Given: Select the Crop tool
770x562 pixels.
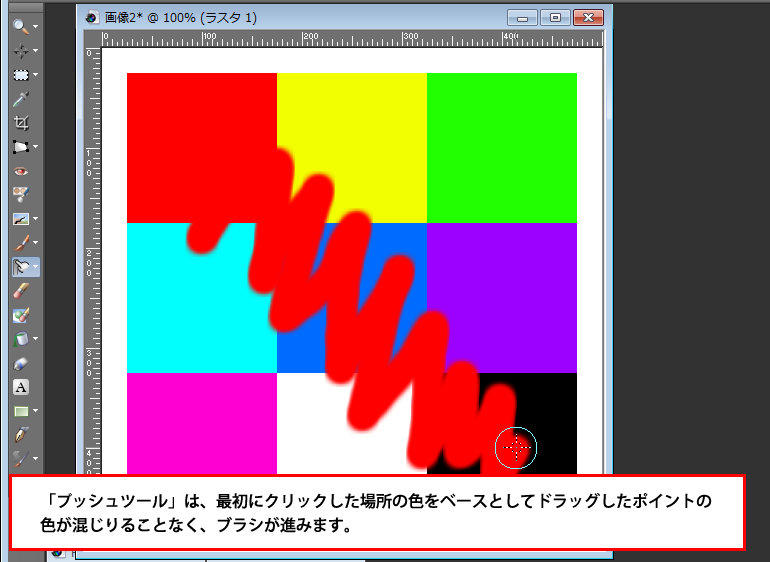Looking at the screenshot, I should 21,123.
